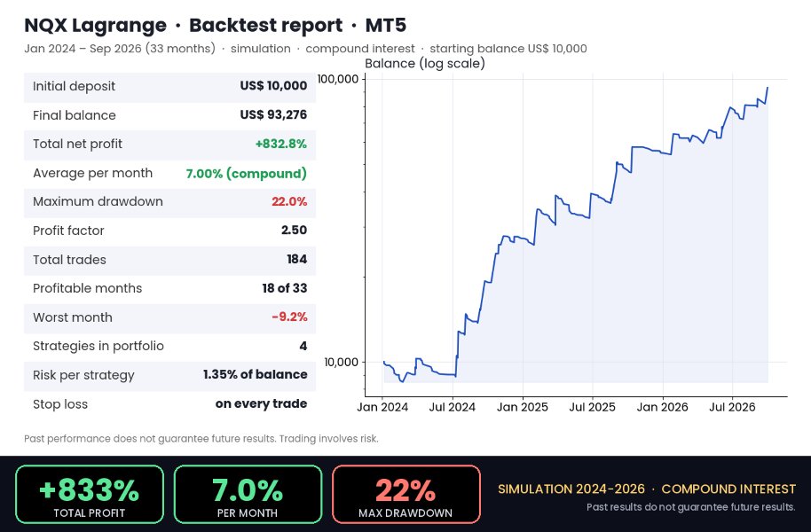Click the "+833% TOTAL PROFIT" card
This screenshot has width=811, height=532.
[90, 495]
